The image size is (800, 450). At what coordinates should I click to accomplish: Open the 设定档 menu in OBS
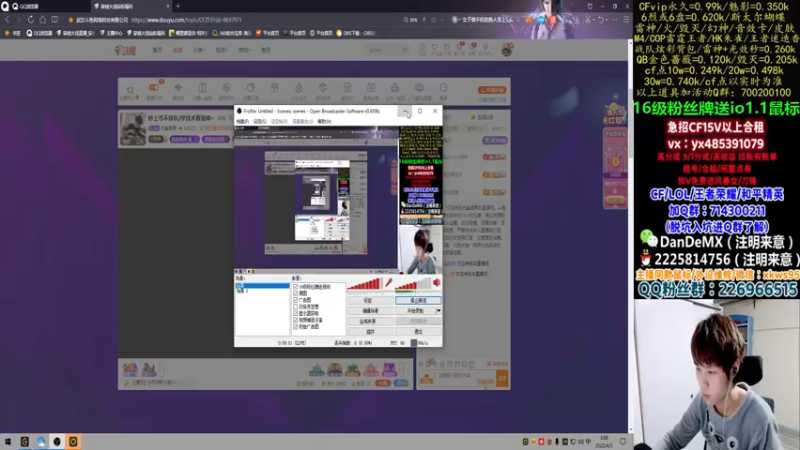pos(279,121)
